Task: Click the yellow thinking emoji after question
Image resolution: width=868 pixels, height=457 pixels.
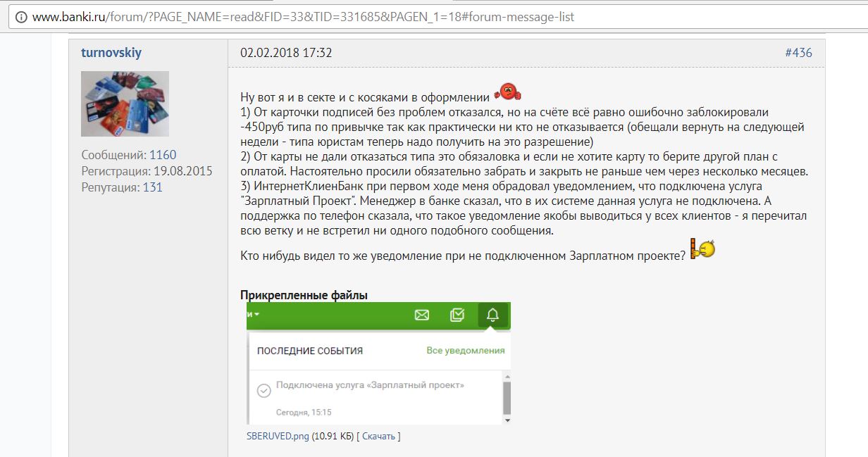Action: (x=702, y=249)
